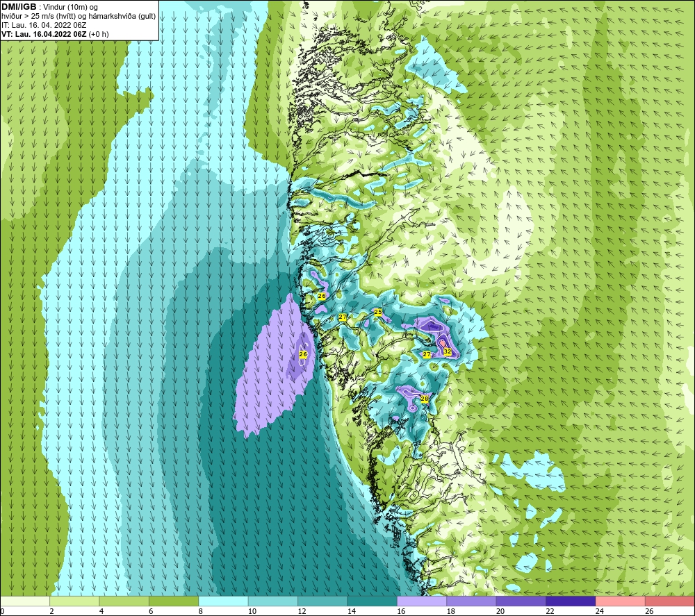This screenshot has height=616, width=695.
Task: Click the 10–12 m/s light teal legend swatch
Action: pos(273,601)
